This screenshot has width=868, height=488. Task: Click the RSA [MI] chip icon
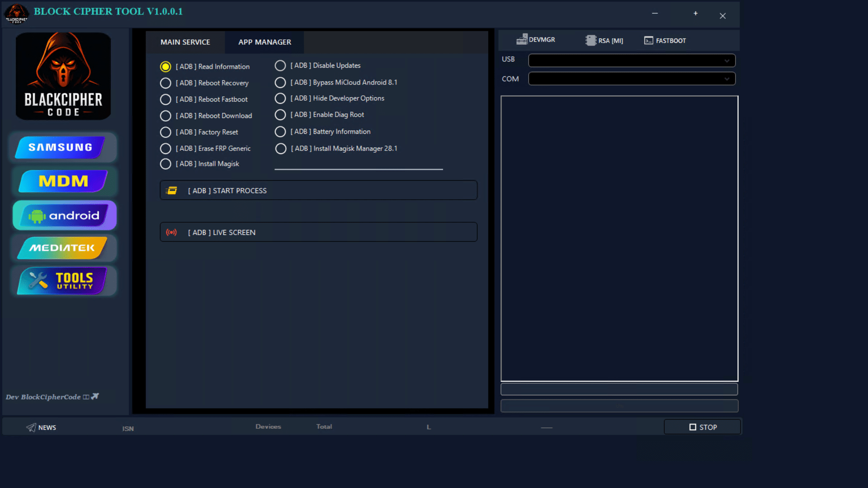pyautogui.click(x=590, y=41)
